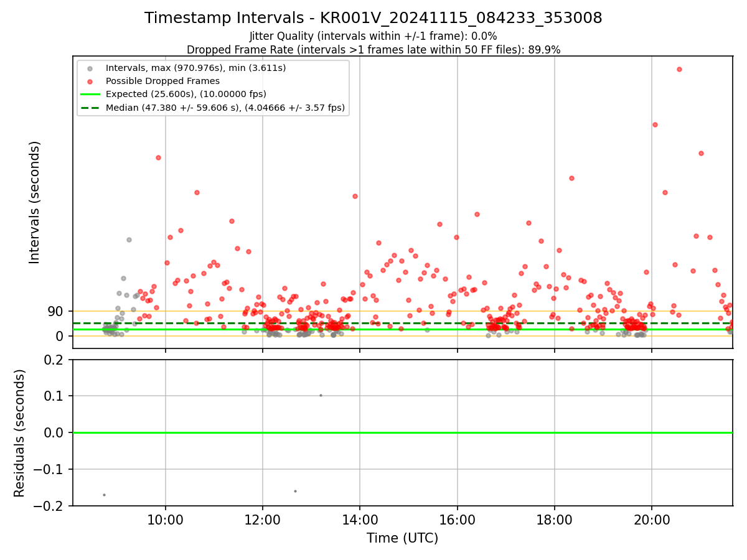Image resolution: width=747 pixels, height=560 pixels.
Task: Click the −0.2 residuals tick label
Action: [x=49, y=506]
